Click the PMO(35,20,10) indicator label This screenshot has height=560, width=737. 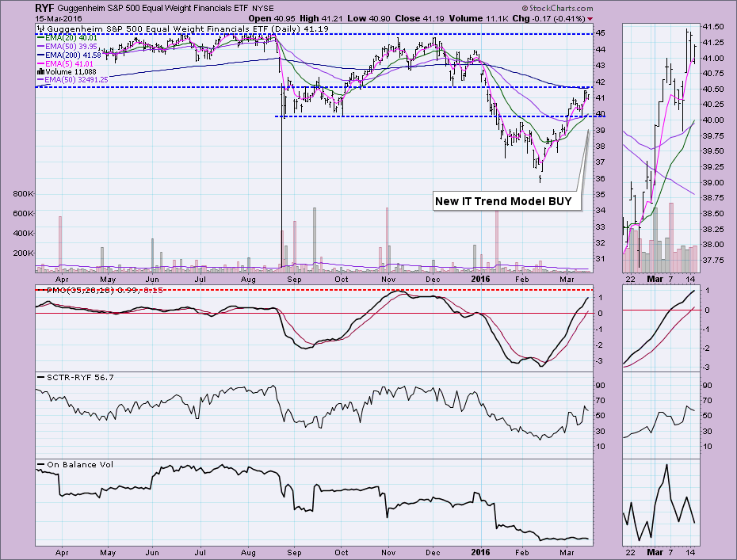click(x=100, y=291)
